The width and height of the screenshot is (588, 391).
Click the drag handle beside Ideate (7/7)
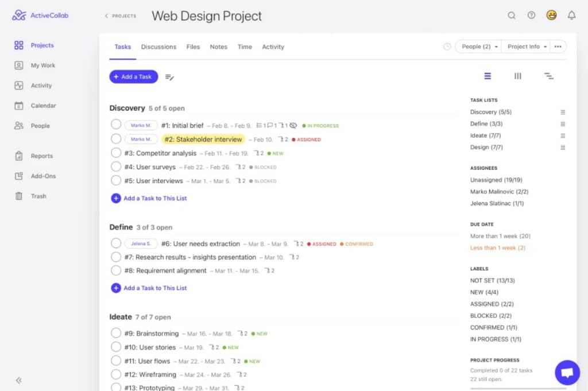coord(563,136)
